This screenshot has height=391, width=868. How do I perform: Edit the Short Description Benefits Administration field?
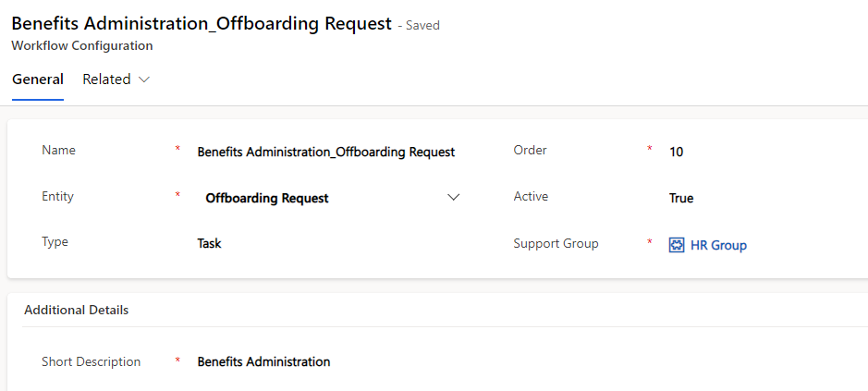264,361
